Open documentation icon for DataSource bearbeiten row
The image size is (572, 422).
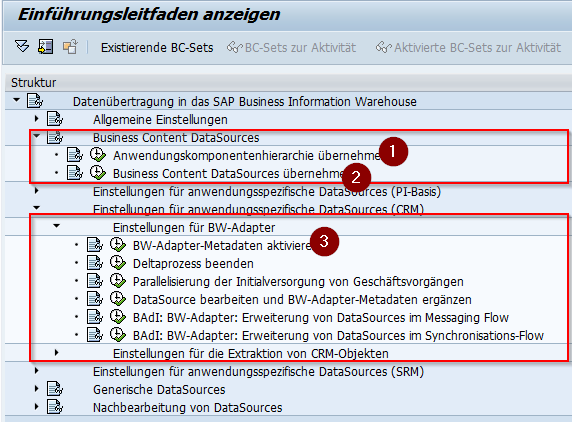click(95, 299)
